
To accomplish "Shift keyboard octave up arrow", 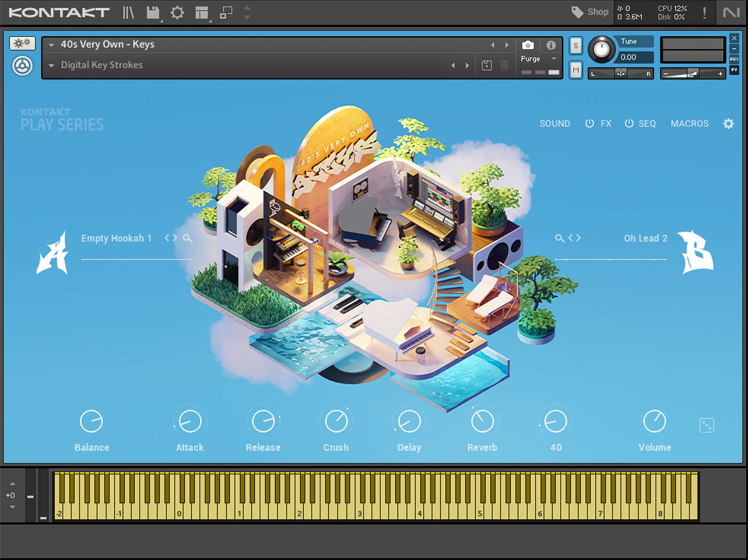I will tap(12, 484).
